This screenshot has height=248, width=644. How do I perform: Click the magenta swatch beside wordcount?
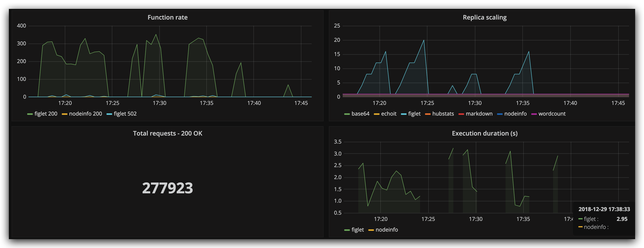(x=534, y=114)
